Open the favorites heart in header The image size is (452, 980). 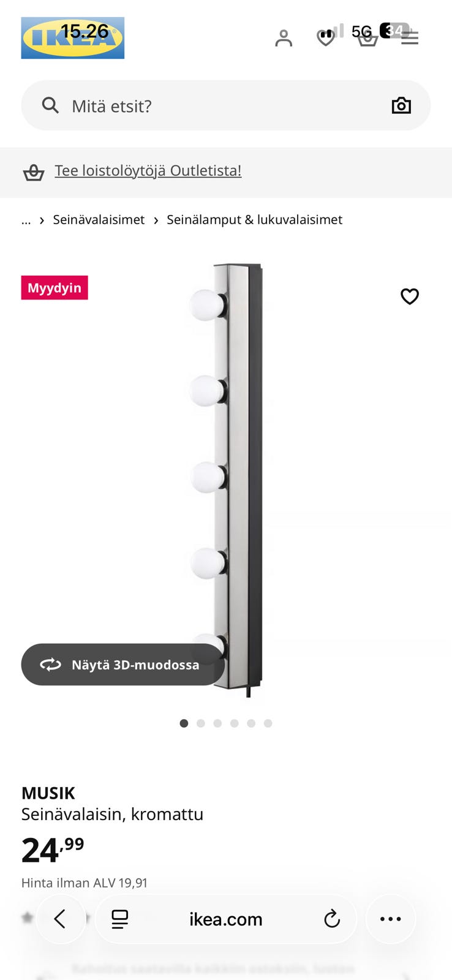pyautogui.click(x=325, y=38)
